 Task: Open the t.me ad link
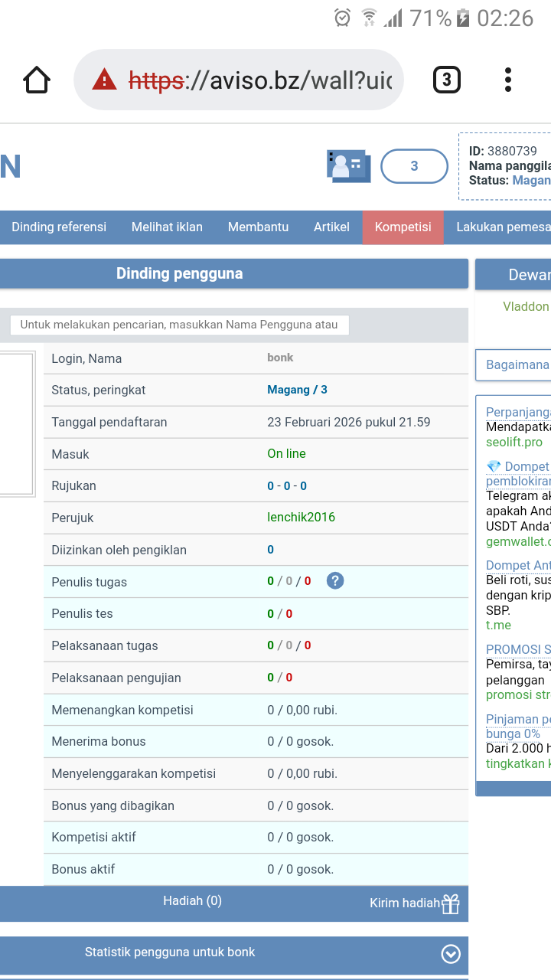(498, 626)
